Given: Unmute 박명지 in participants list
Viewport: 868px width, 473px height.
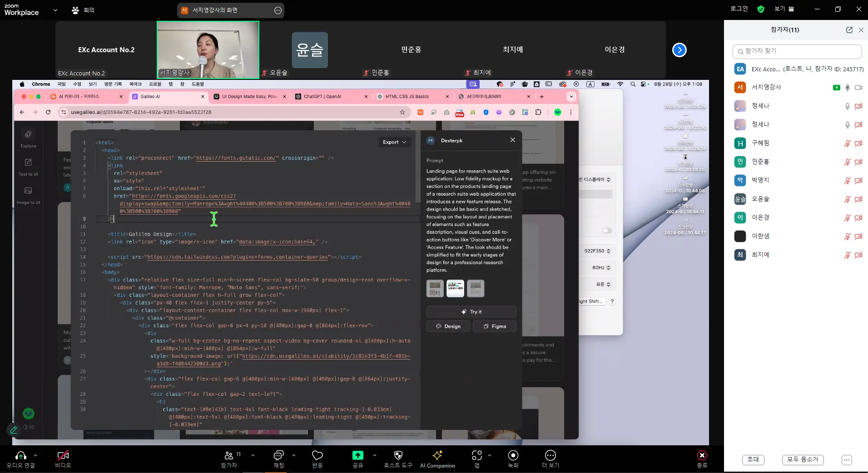Looking at the screenshot, I should click(x=847, y=181).
